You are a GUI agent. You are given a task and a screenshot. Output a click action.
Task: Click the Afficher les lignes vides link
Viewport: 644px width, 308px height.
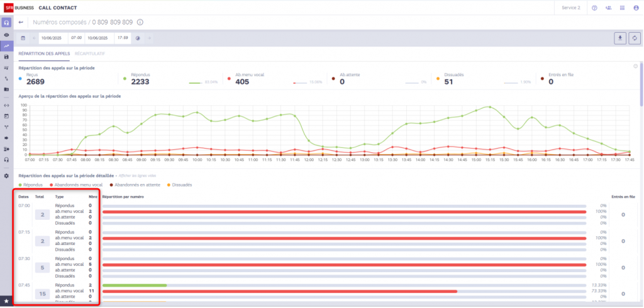pos(138,175)
